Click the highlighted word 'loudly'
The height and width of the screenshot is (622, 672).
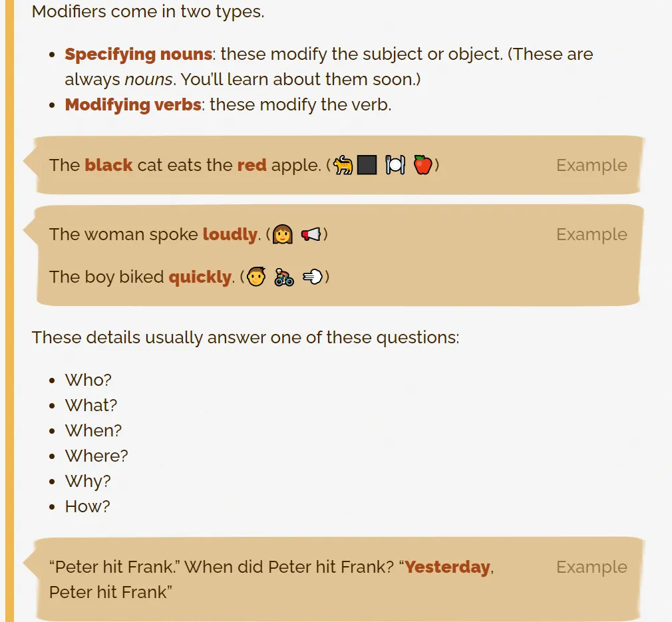click(230, 234)
